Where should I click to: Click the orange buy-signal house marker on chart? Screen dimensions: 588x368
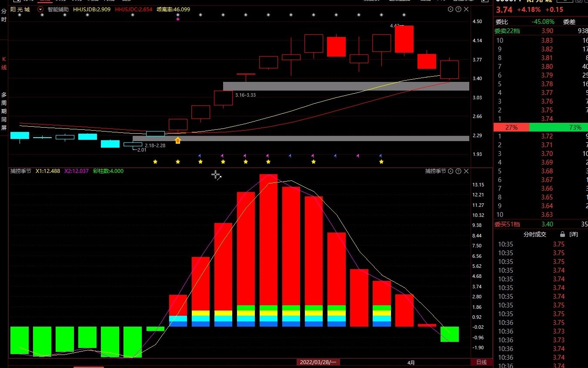point(177,140)
